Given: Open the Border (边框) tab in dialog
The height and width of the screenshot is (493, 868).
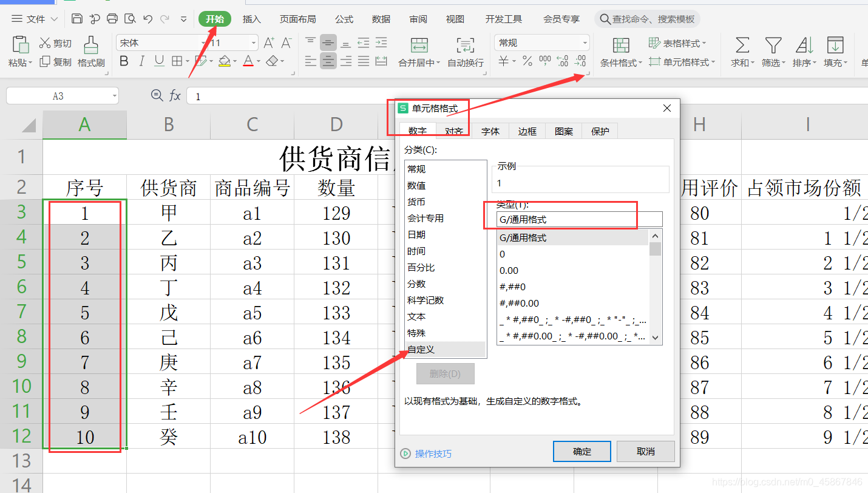Looking at the screenshot, I should 527,131.
